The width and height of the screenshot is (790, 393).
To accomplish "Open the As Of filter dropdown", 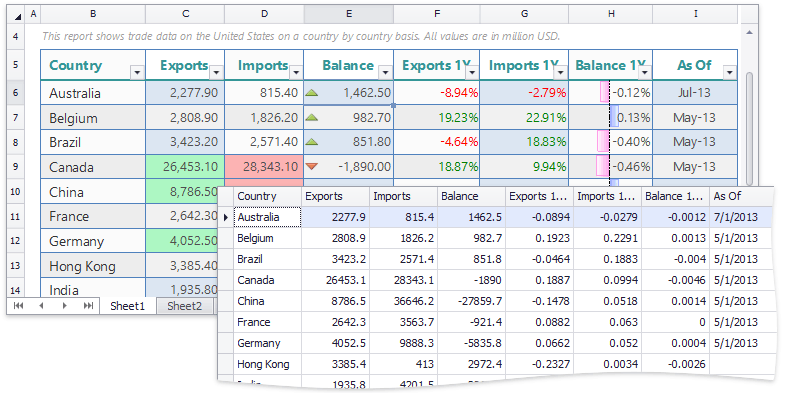I will point(730,73).
